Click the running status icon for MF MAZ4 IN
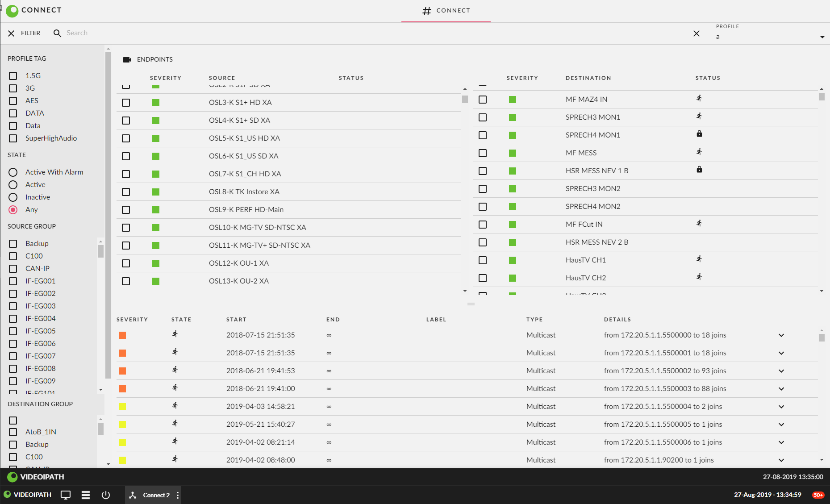 click(x=699, y=98)
